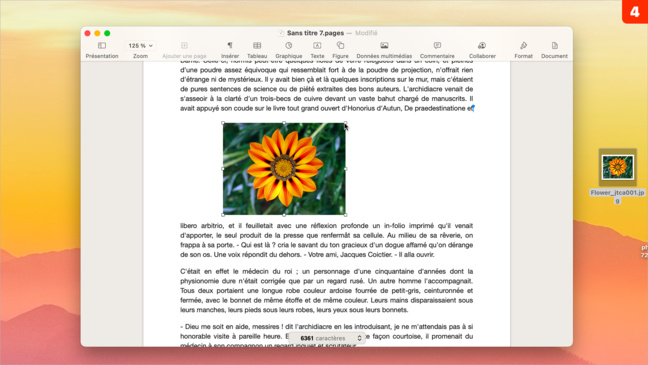The image size is (648, 365).
Task: Open the 125 % zoom dropdown
Action: [140, 45]
